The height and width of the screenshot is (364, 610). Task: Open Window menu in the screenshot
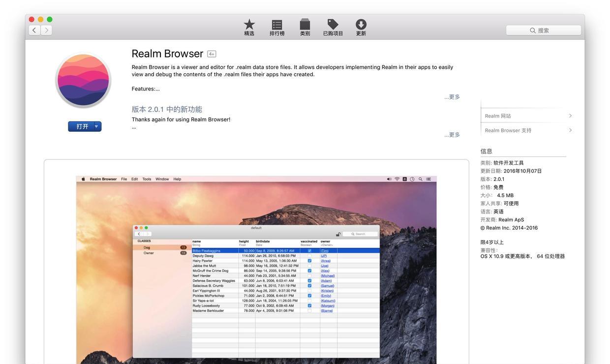click(162, 179)
